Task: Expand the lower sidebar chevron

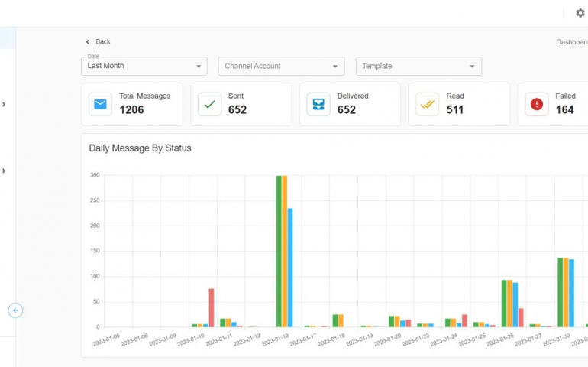Action: pyautogui.click(x=4, y=171)
